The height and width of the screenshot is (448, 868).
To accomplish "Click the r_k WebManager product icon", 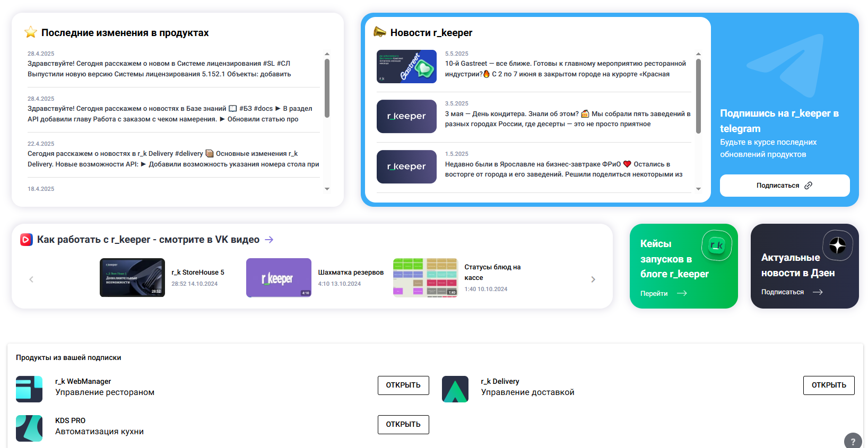I will click(29, 389).
